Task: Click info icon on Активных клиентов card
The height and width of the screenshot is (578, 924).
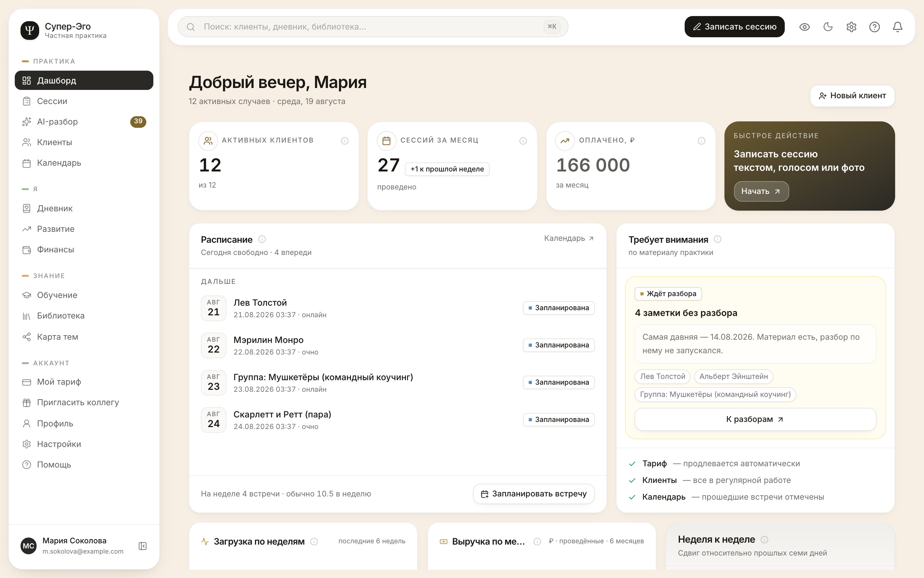Action: point(344,141)
